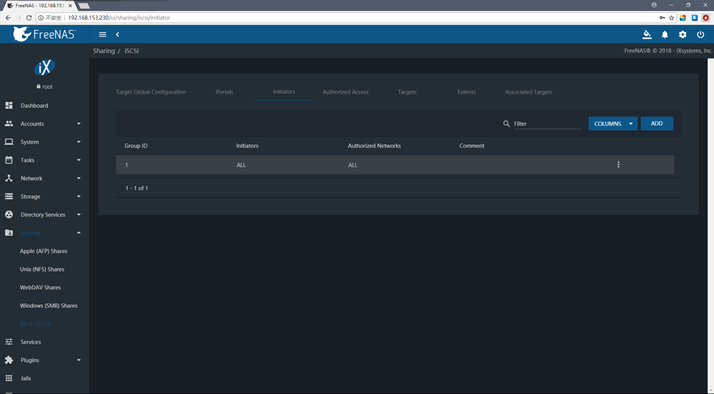Click the Directory Services icon

[9, 215]
